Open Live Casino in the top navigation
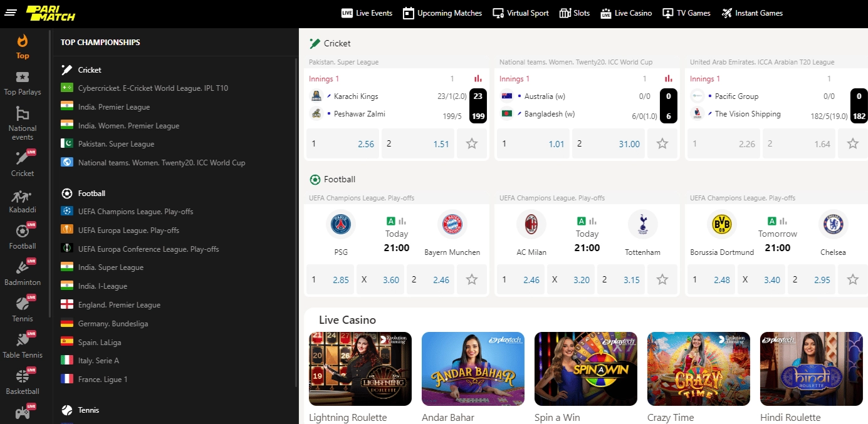Viewport: 868px width, 424px height. (x=626, y=13)
